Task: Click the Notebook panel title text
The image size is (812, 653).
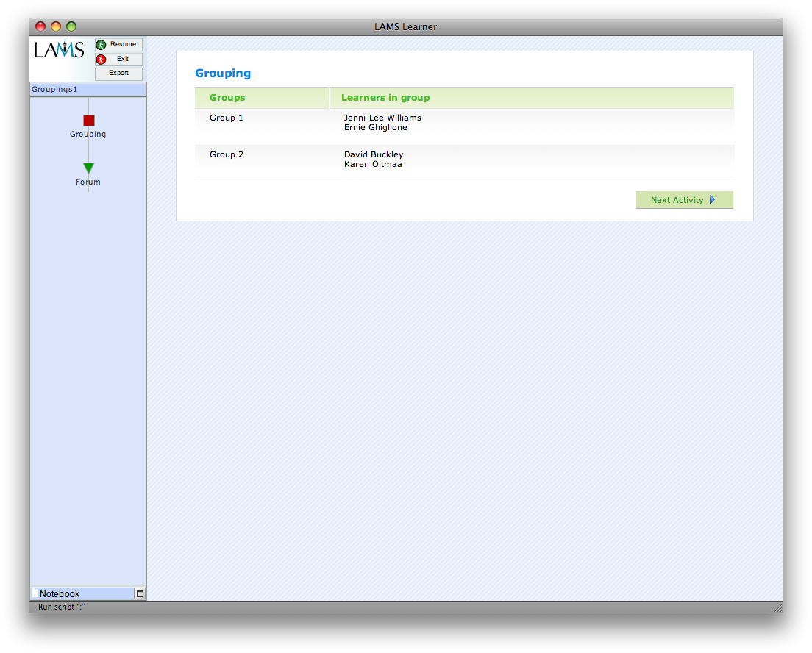Action: click(60, 594)
